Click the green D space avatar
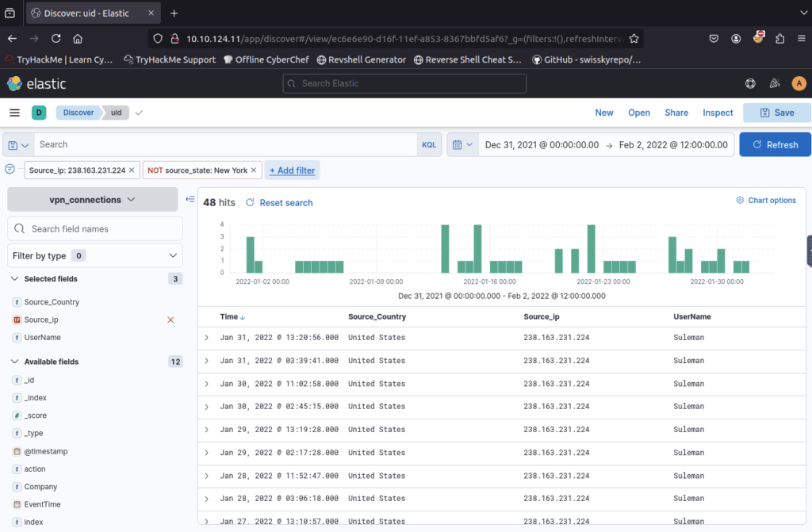812x532 pixels. 39,113
